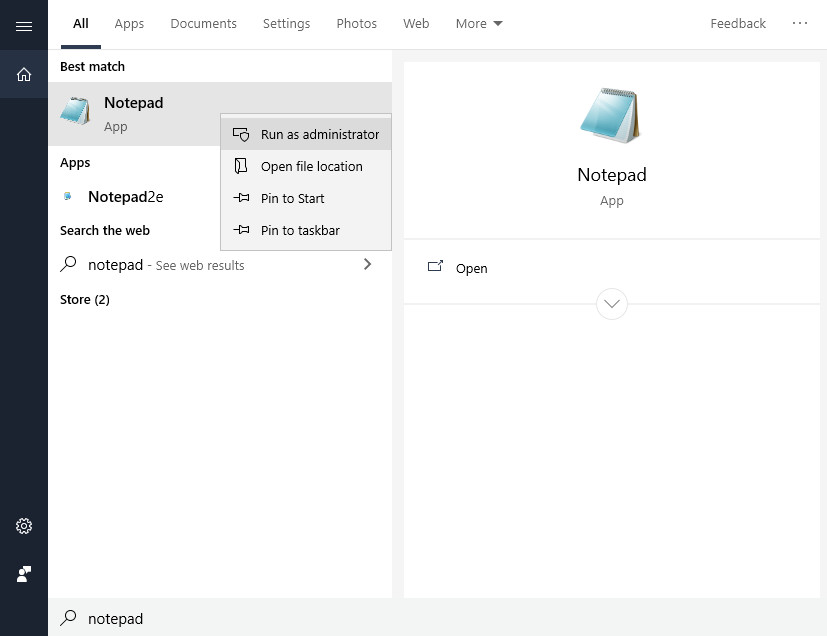Expand the More filters dropdown
This screenshot has width=827, height=636.
(x=479, y=24)
